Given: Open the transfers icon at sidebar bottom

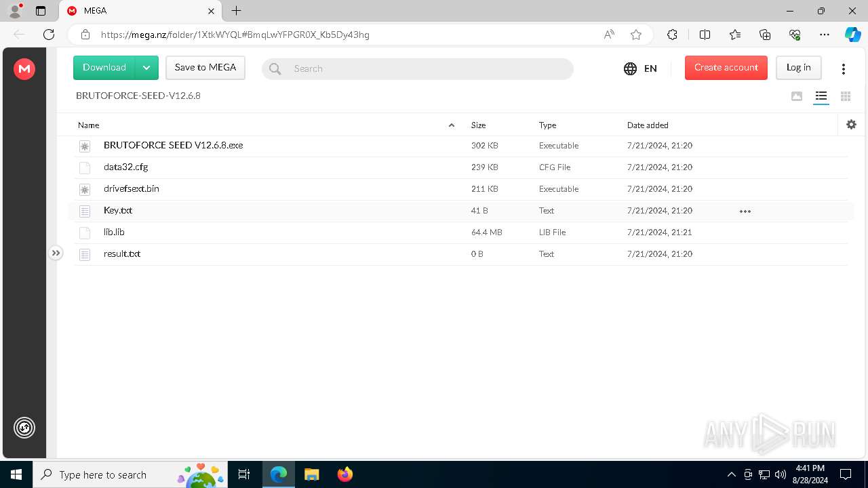Looking at the screenshot, I should point(24,428).
